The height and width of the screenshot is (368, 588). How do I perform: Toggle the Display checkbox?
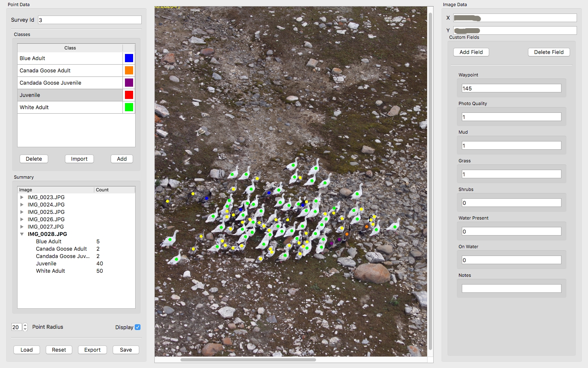click(x=138, y=327)
